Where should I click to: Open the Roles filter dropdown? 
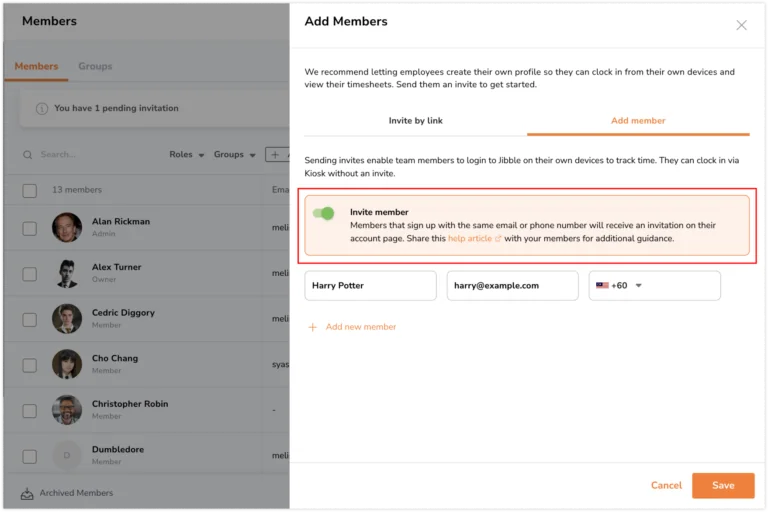click(x=187, y=154)
